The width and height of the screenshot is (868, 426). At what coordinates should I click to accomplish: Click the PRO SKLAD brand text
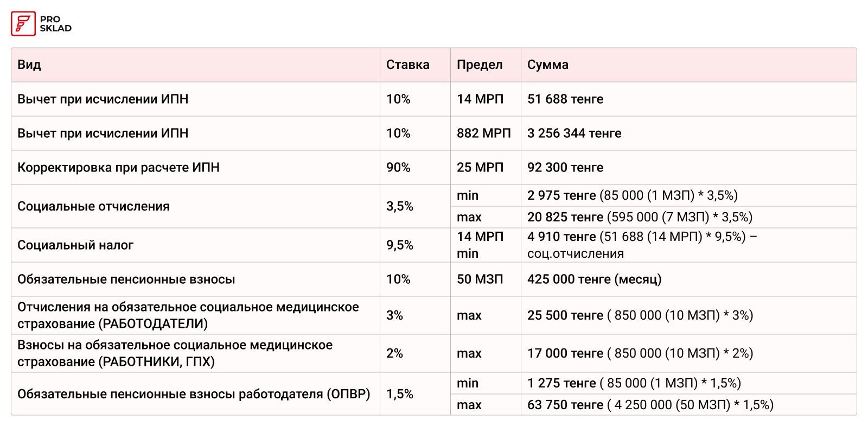point(55,24)
